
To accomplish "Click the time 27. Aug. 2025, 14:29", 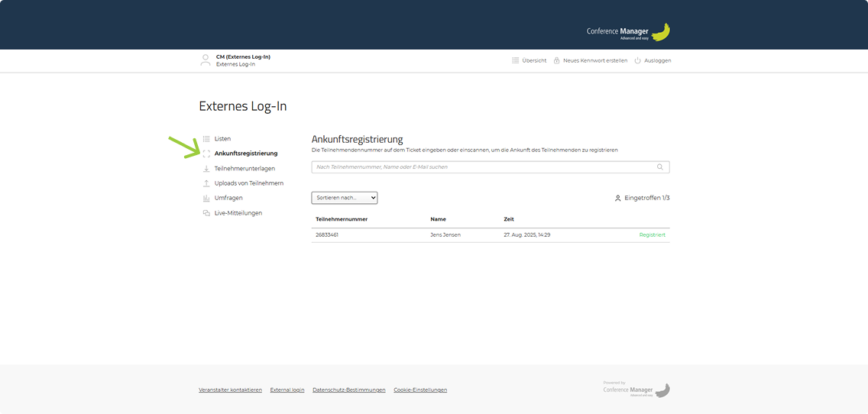I will (527, 234).
